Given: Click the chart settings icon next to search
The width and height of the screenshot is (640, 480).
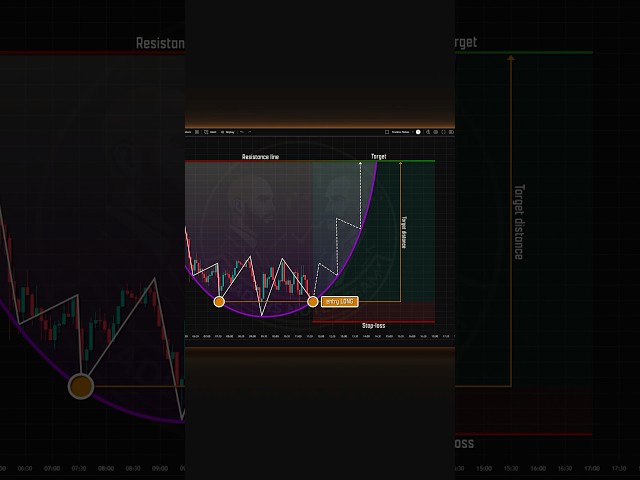Looking at the screenshot, I should [x=436, y=132].
